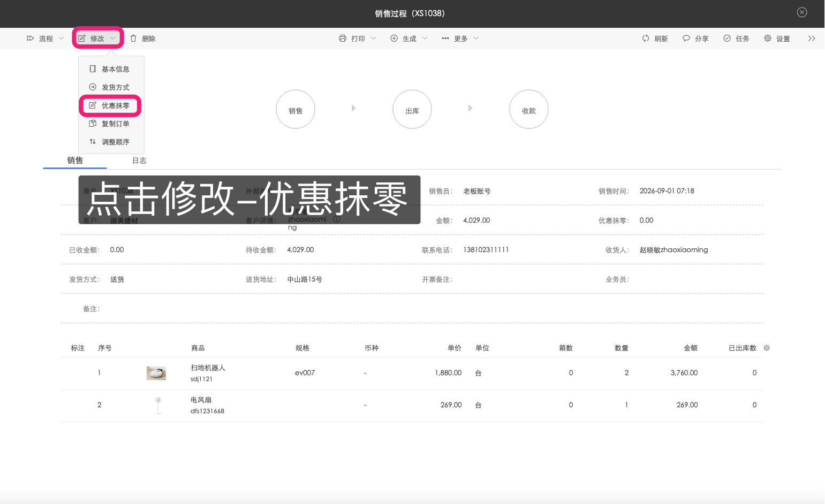Click the 中山路15号 delivery address
Viewport: 825px width, 504px height.
click(305, 279)
